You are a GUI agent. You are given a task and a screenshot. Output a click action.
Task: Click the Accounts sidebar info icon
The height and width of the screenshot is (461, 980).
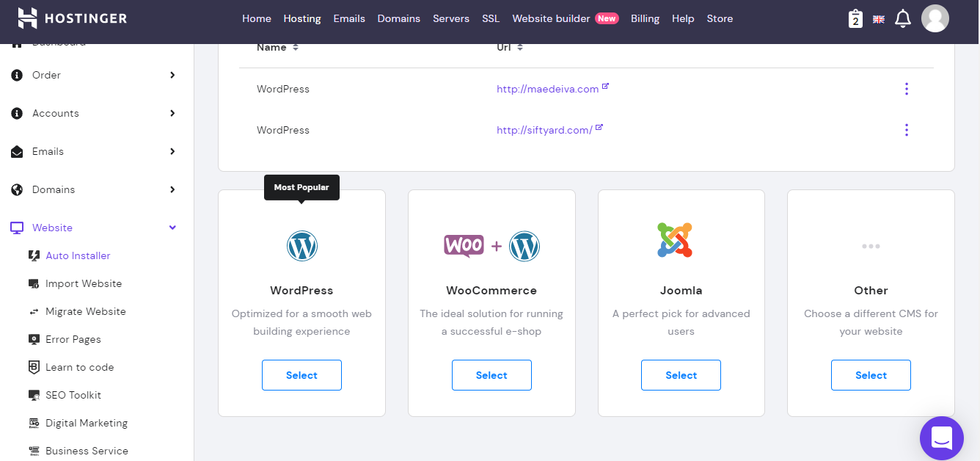(x=18, y=113)
